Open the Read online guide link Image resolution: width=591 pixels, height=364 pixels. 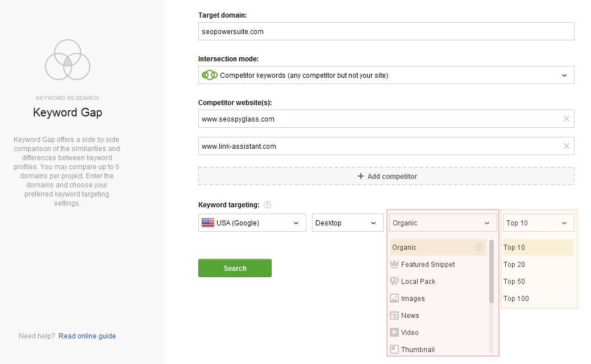87,336
